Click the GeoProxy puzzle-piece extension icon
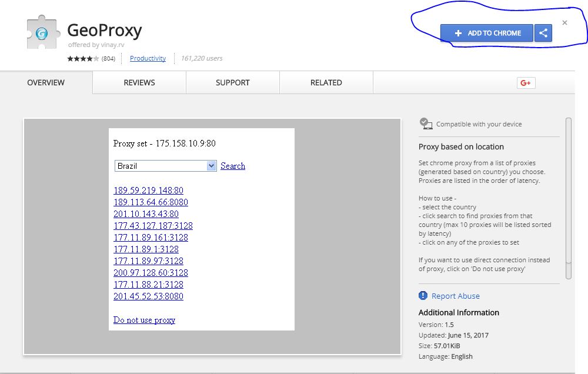 coord(43,32)
